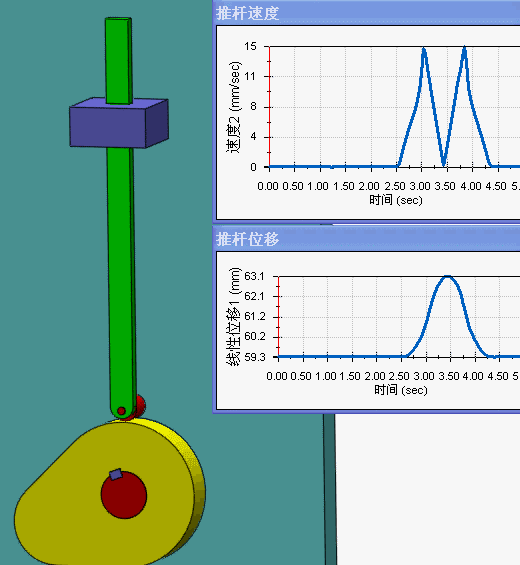Click the first velocity peak near 3.00 sec
Screen dimensions: 520x565
424,49
